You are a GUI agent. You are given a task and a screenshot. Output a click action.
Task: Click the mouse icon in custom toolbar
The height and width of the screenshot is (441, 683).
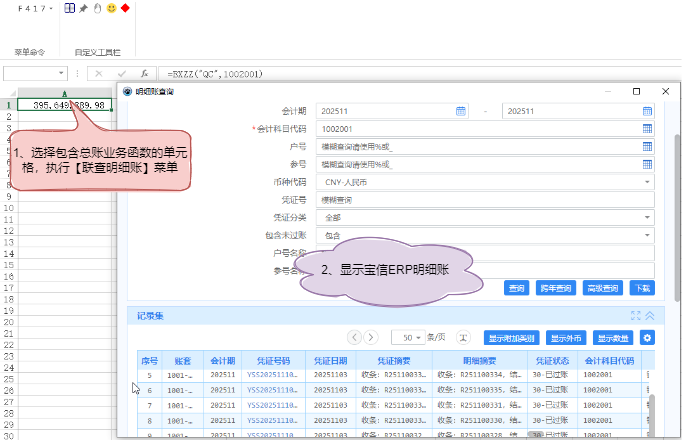[97, 9]
